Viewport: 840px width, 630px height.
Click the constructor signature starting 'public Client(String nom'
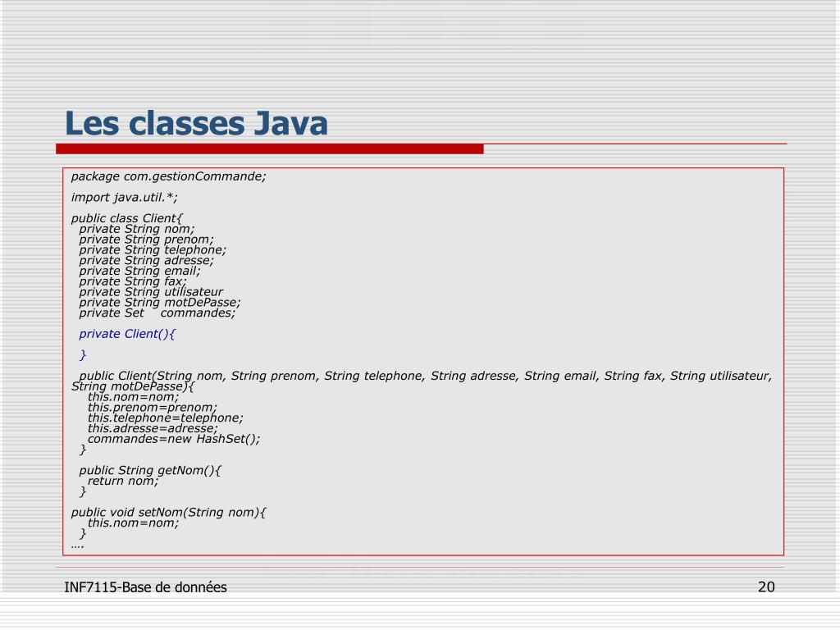[426, 376]
